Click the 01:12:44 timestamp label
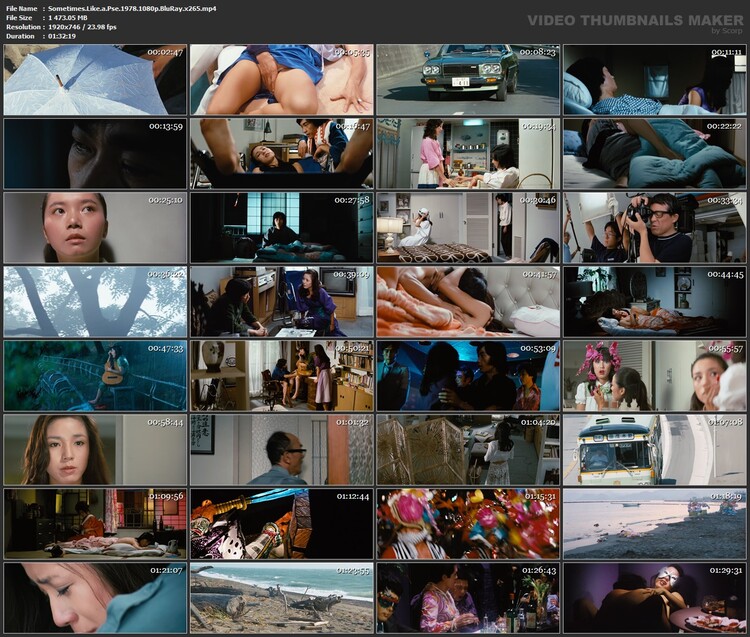This screenshot has height=637, width=750. (353, 496)
